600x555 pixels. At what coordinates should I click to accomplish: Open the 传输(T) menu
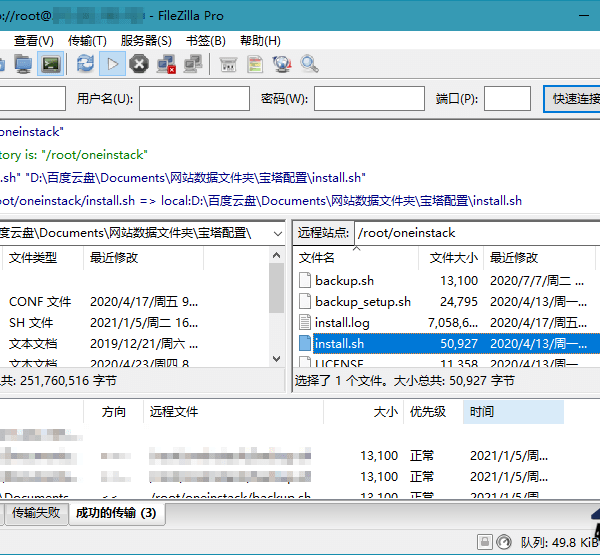pyautogui.click(x=87, y=41)
